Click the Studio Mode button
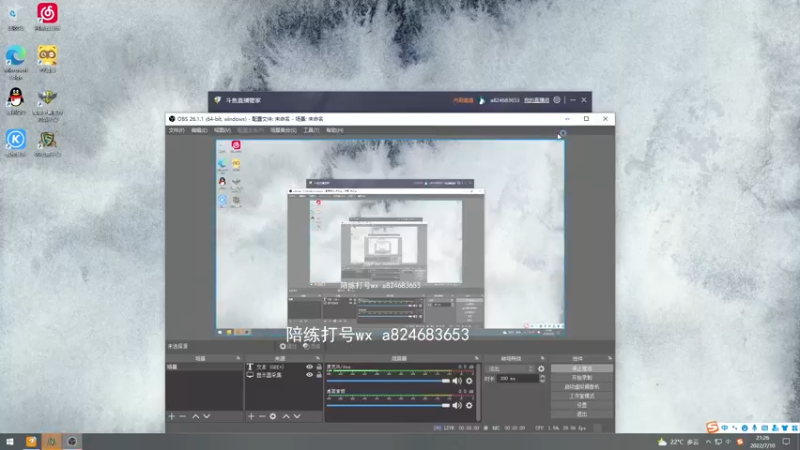Image resolution: width=800 pixels, height=450 pixels. (582, 396)
